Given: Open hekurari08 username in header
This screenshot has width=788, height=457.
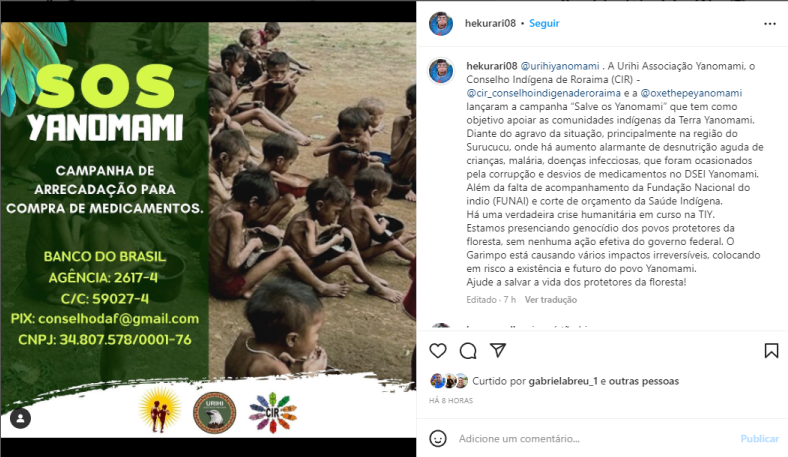Looking at the screenshot, I should [490, 23].
